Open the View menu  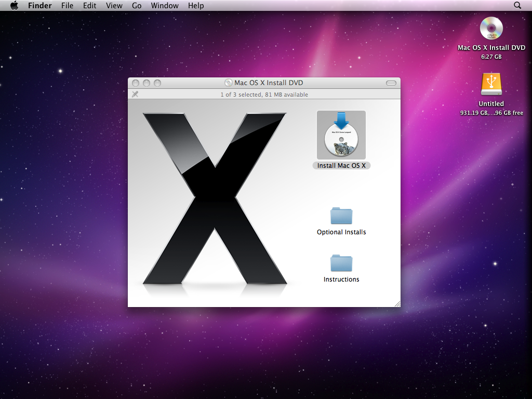pos(114,5)
